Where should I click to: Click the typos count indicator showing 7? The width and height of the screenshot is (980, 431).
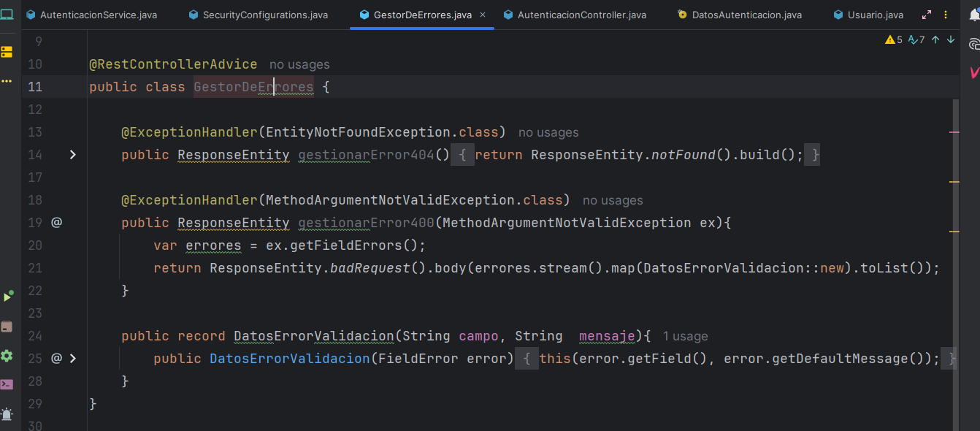(916, 39)
